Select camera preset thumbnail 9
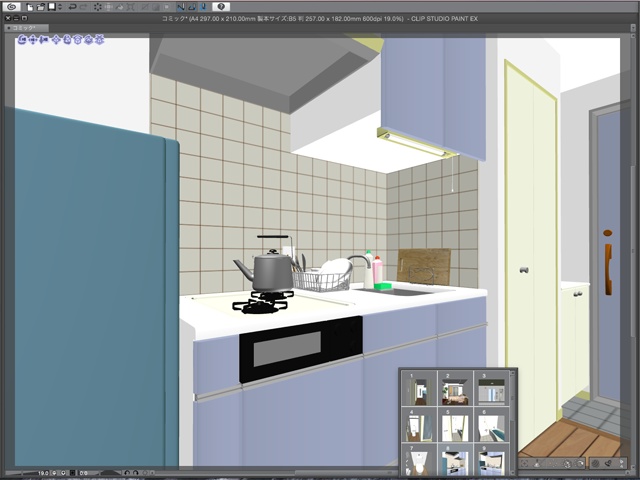Viewport: 640px width, 480px height. tap(491, 460)
